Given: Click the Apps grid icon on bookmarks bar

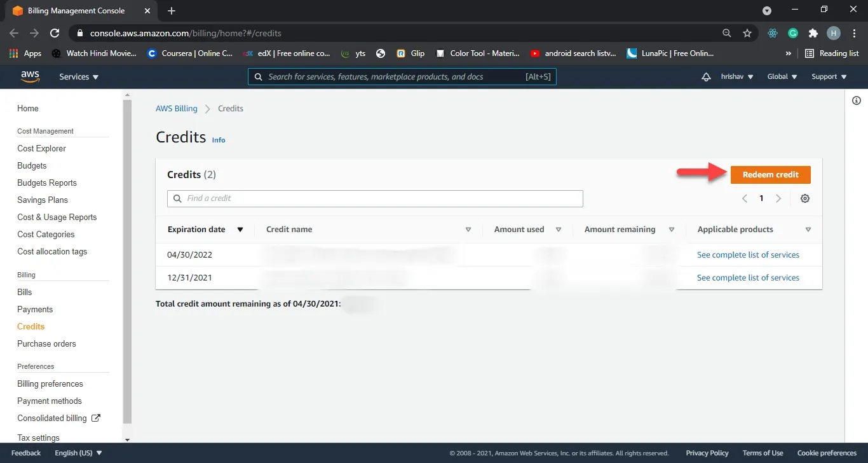Looking at the screenshot, I should pyautogui.click(x=13, y=53).
